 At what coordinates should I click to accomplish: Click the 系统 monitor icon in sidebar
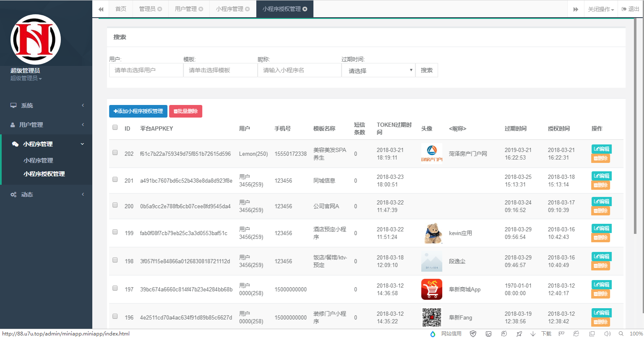13,105
